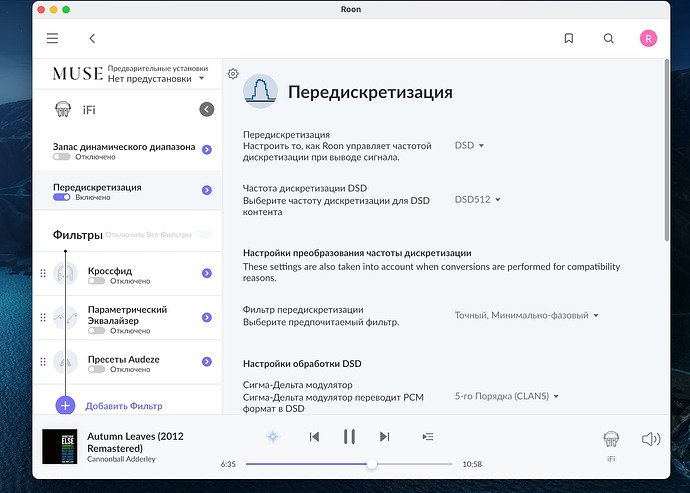Viewport: 690px width, 493px height.
Task: Select the Пресеты Audeze filter entry
Action: (128, 362)
